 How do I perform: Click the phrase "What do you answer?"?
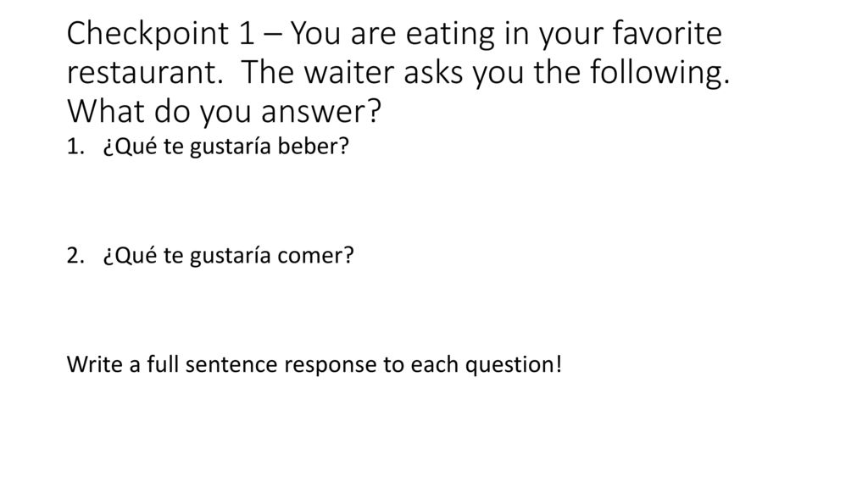[x=224, y=111]
